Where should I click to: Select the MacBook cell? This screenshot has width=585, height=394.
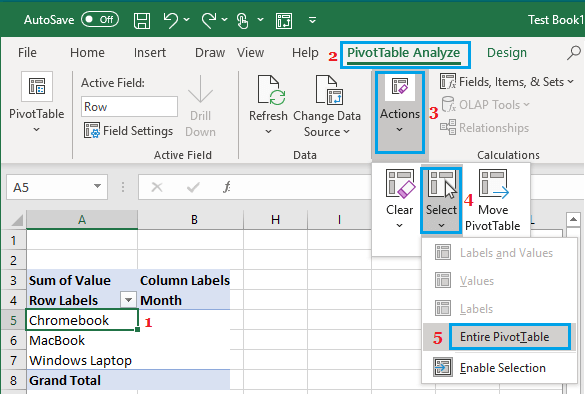[82, 340]
